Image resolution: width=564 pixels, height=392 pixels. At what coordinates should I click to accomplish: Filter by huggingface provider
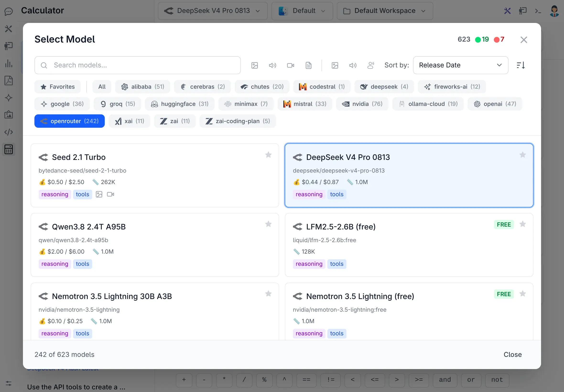tap(180, 104)
